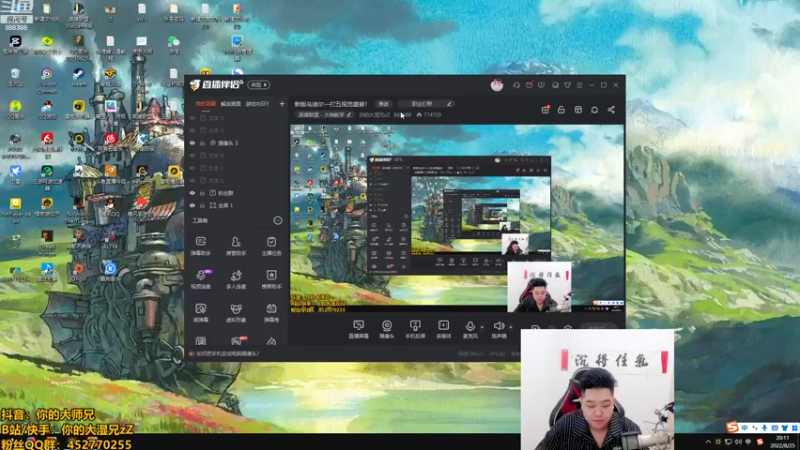The height and width of the screenshot is (450, 800).
Task: Open the 多人连麦 tool
Action: [236, 279]
